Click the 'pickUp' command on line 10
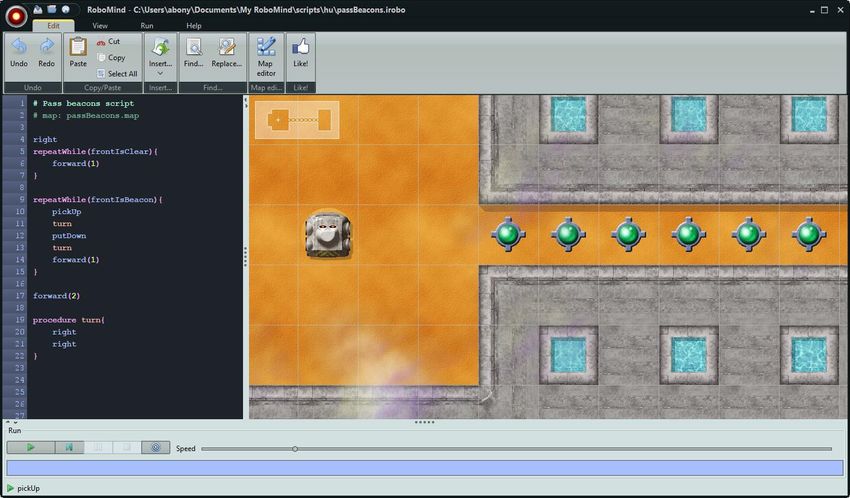850x498 pixels. (x=67, y=212)
